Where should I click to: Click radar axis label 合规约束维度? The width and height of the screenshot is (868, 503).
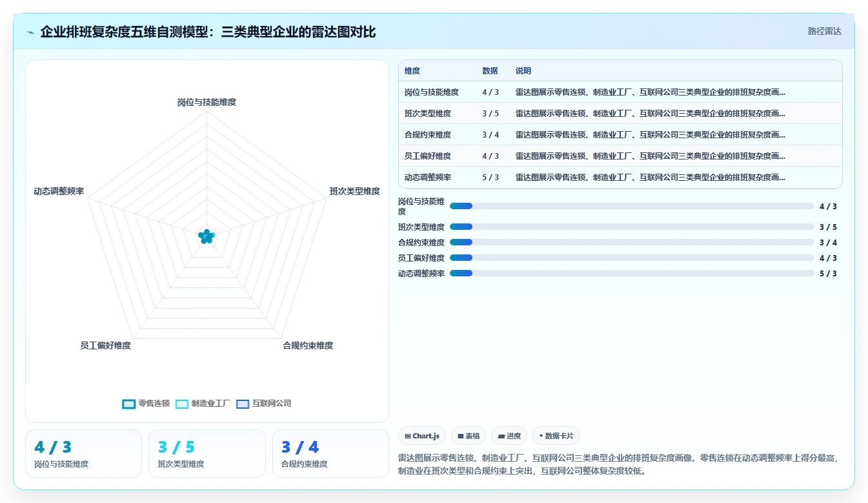(308, 345)
